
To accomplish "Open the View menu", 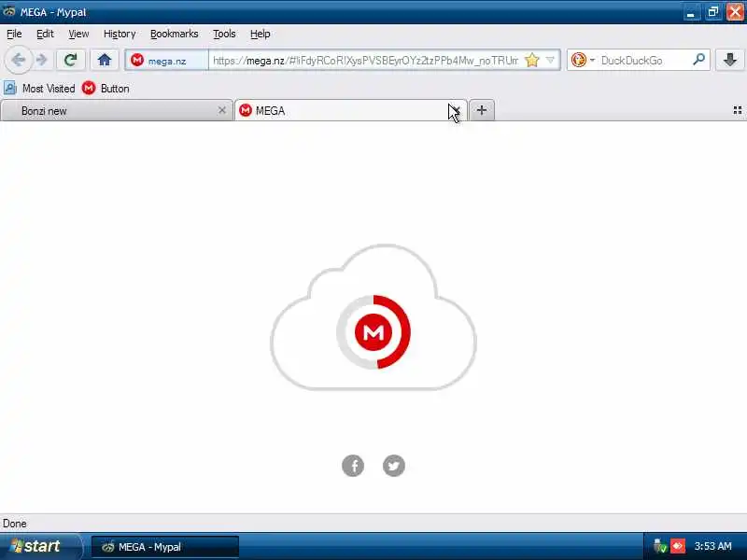I will point(78,34).
